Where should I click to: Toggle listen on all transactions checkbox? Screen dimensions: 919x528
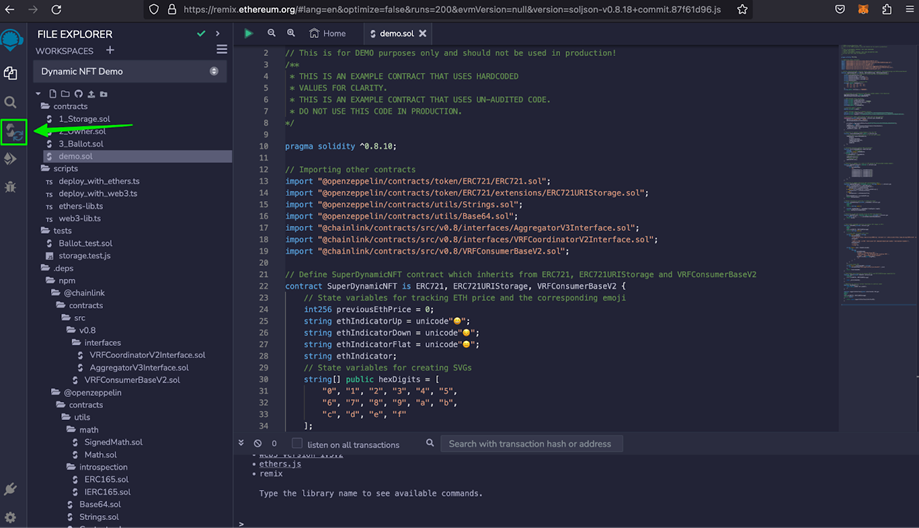point(297,444)
